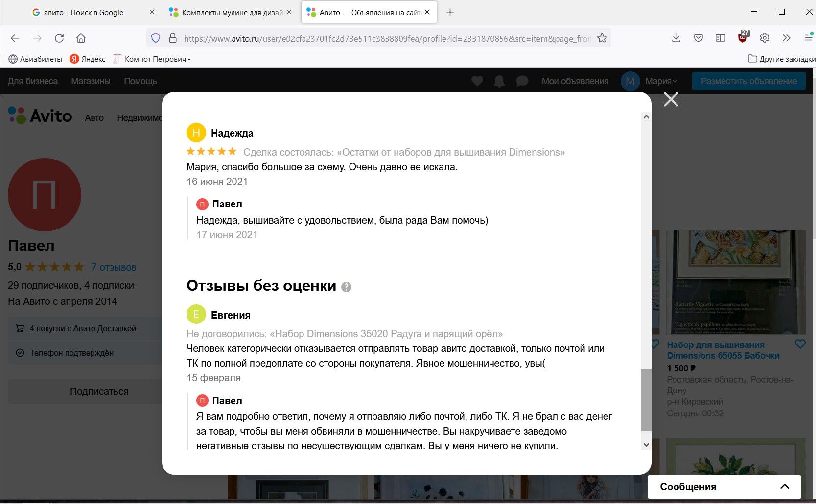Reload the current page
This screenshot has height=504, width=816.
[59, 38]
